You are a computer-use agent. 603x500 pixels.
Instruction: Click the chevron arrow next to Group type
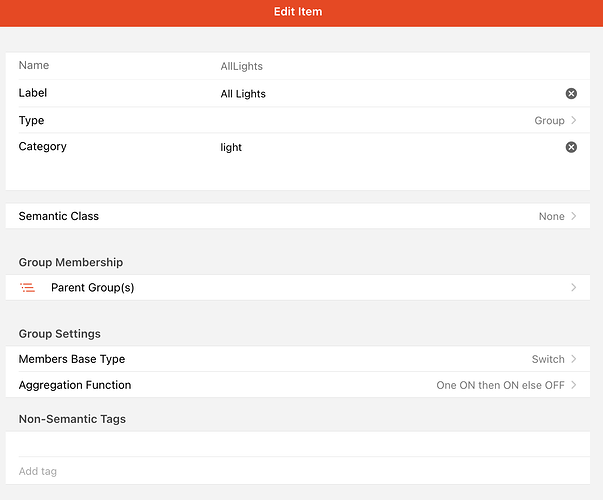573,120
